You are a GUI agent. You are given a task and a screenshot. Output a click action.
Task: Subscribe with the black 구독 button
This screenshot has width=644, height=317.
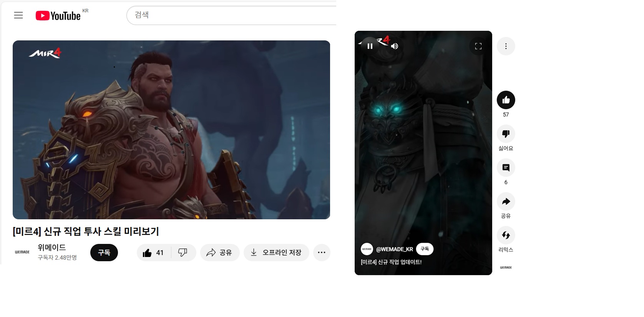[104, 252]
